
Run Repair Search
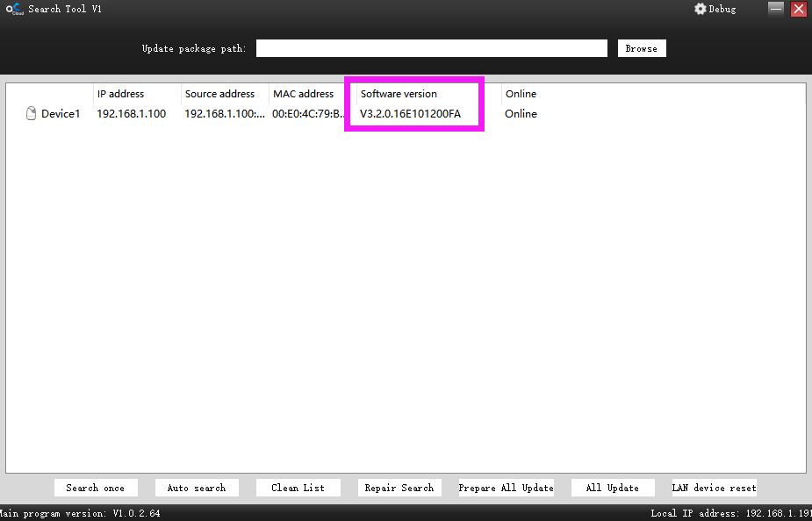tap(399, 488)
